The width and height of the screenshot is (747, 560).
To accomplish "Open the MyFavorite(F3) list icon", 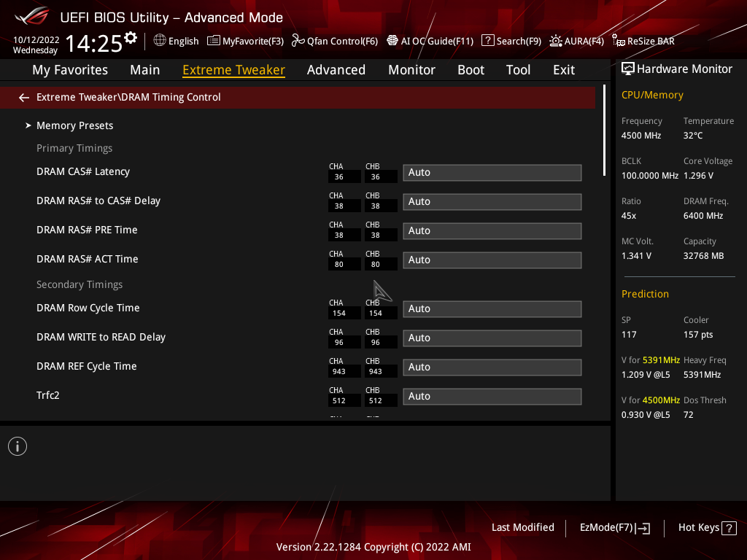I will [x=214, y=41].
